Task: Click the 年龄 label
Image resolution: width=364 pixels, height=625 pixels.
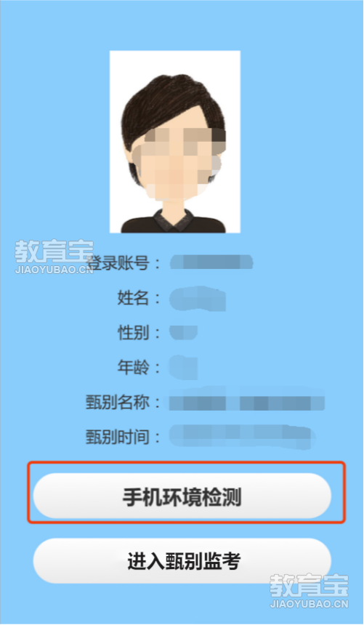Action: coord(133,368)
